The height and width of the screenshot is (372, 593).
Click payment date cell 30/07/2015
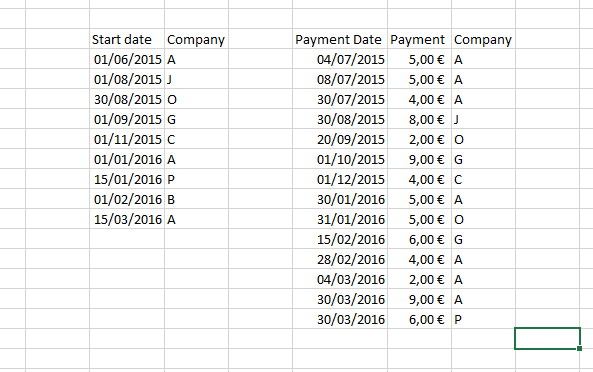[340, 99]
